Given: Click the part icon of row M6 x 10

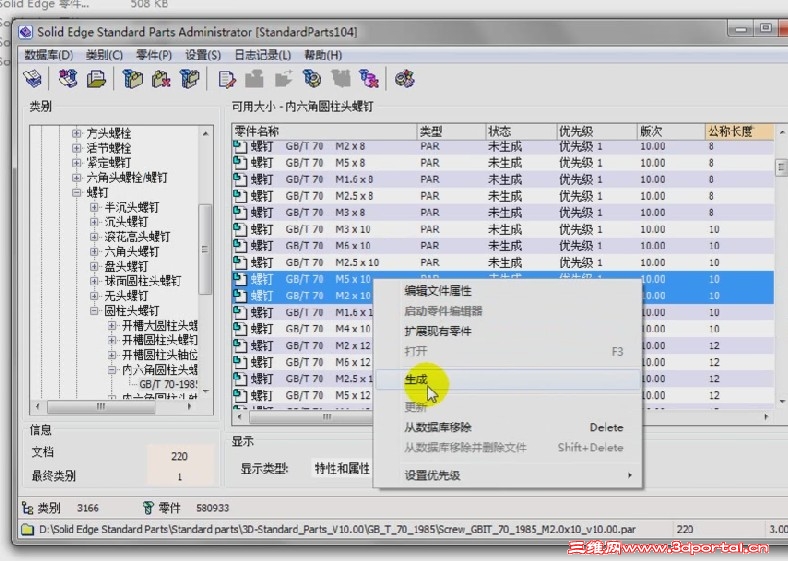Looking at the screenshot, I should tap(240, 246).
